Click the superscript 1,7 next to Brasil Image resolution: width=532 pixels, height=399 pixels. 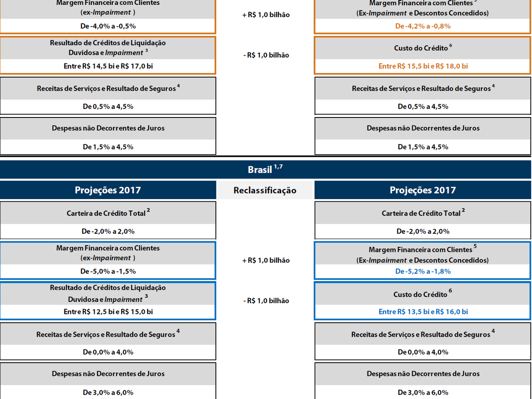point(278,167)
